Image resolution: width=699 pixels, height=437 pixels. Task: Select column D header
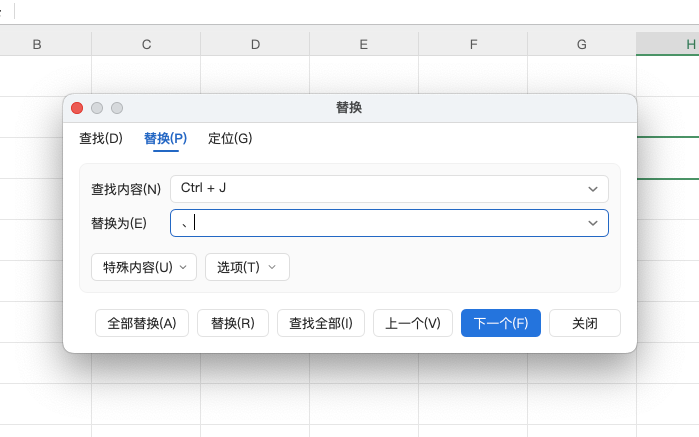(x=255, y=44)
